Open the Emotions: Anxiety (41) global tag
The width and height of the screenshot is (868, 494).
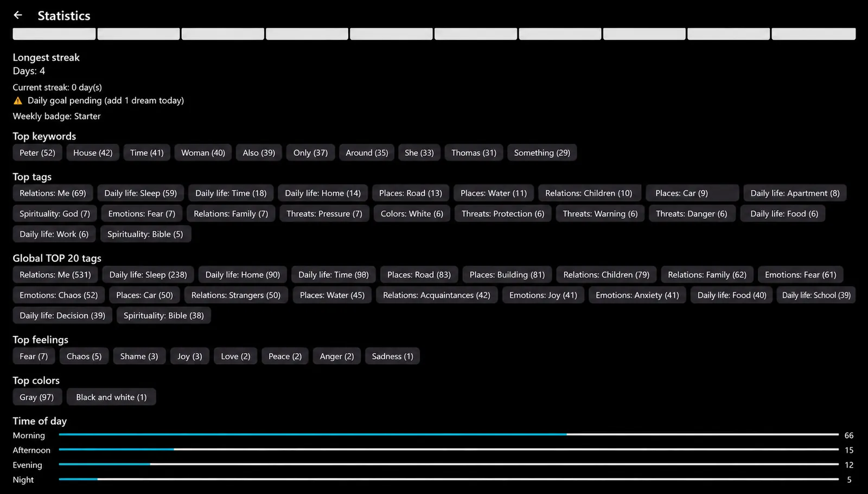(637, 295)
